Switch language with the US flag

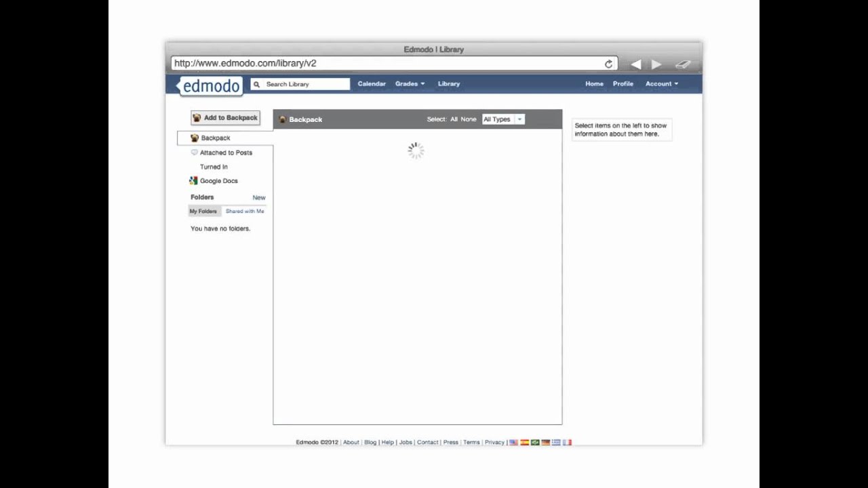pos(514,443)
